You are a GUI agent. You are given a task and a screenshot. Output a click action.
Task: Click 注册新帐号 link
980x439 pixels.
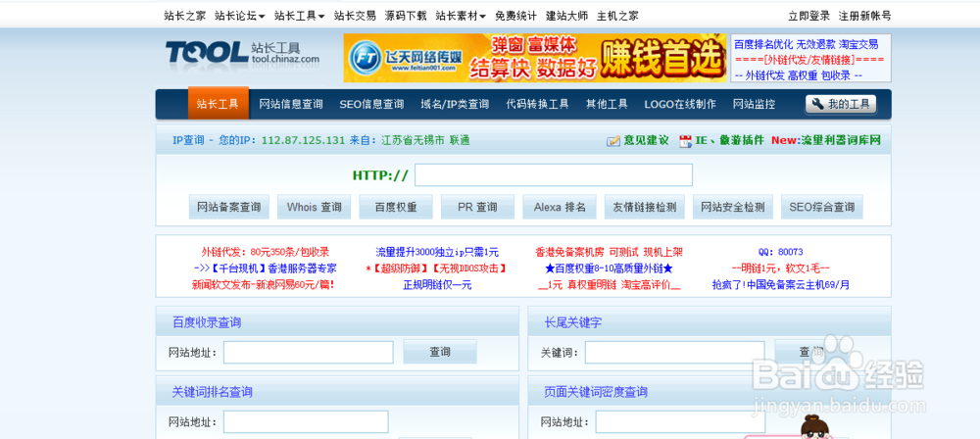click(x=865, y=17)
